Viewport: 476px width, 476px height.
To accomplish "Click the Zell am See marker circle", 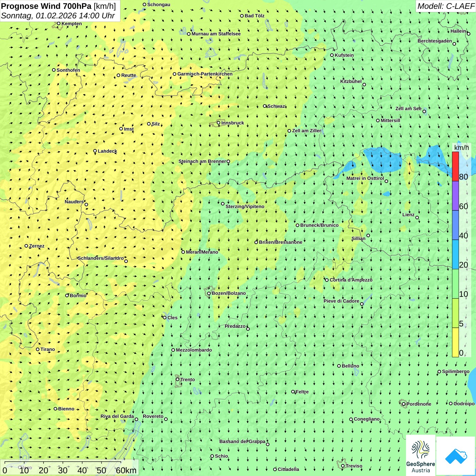I will click(424, 111).
